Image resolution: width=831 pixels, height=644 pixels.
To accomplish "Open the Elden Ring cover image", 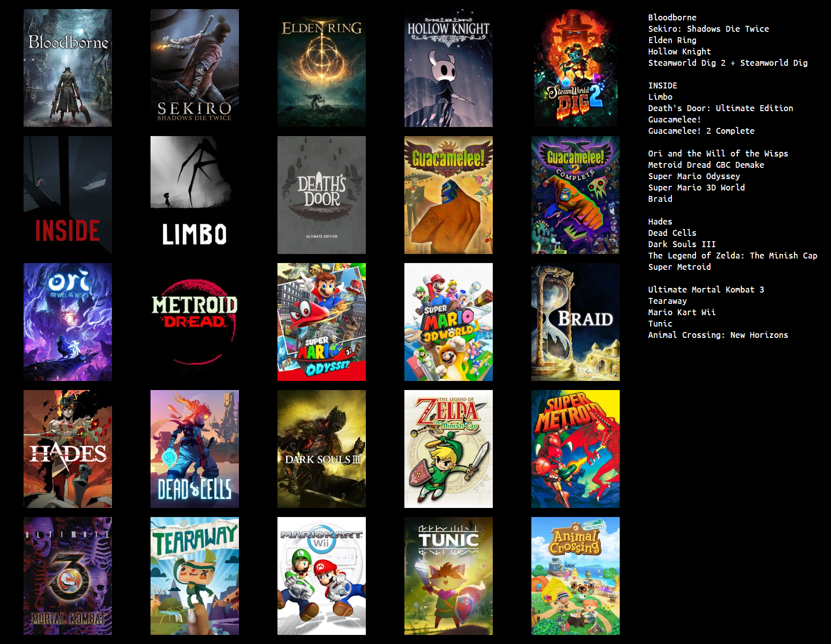I will (x=321, y=68).
